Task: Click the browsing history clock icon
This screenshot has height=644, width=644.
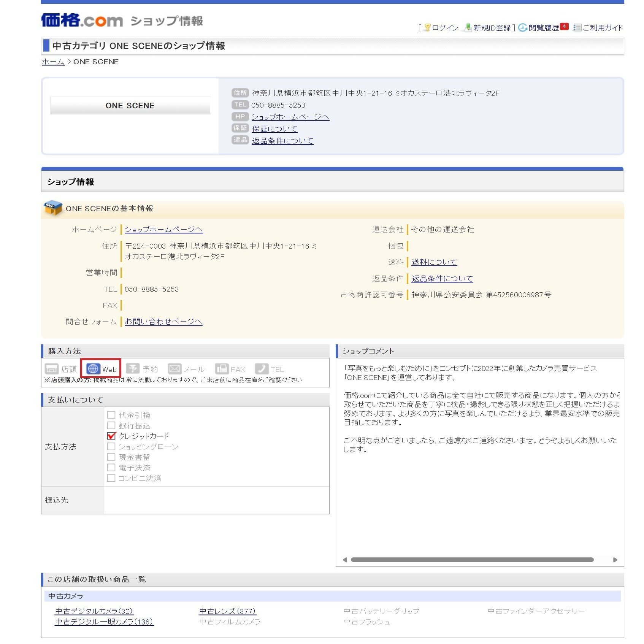Action: point(523,27)
